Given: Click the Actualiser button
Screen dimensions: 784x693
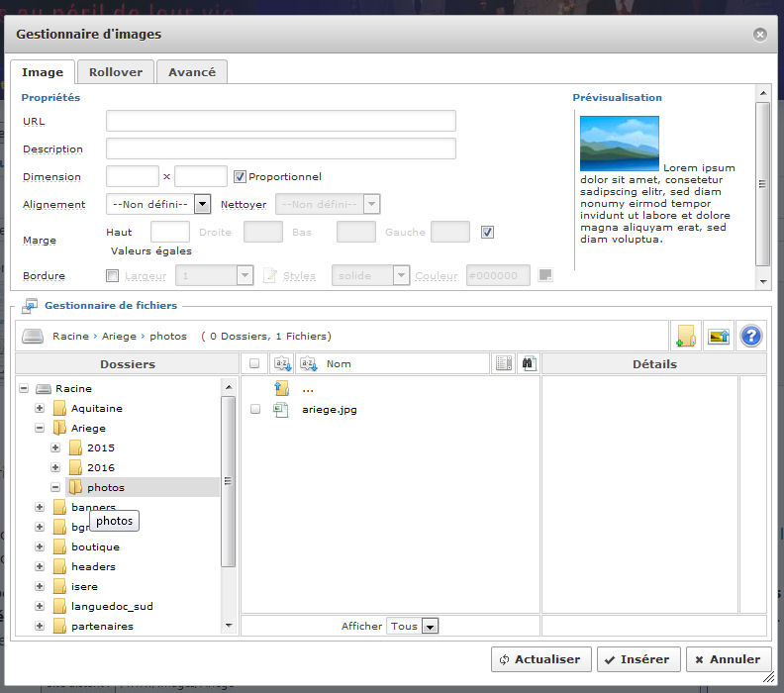Looking at the screenshot, I should point(541,659).
